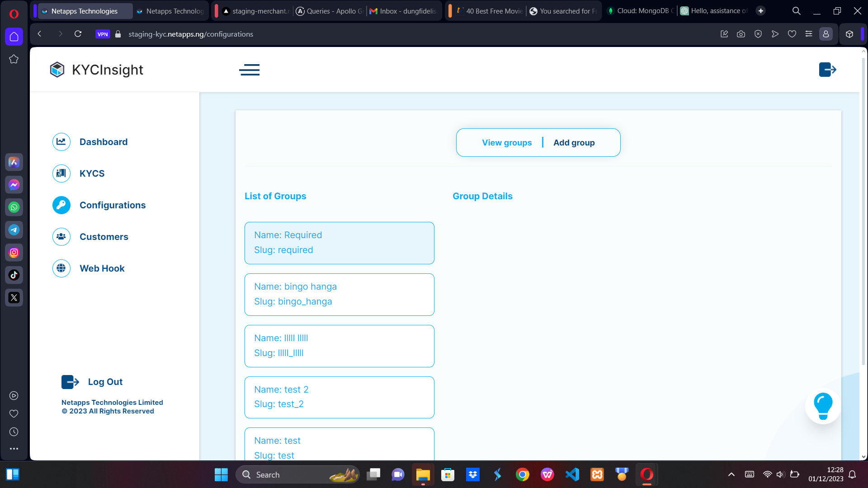
Task: Show hidden system tray icons
Action: [x=731, y=474]
